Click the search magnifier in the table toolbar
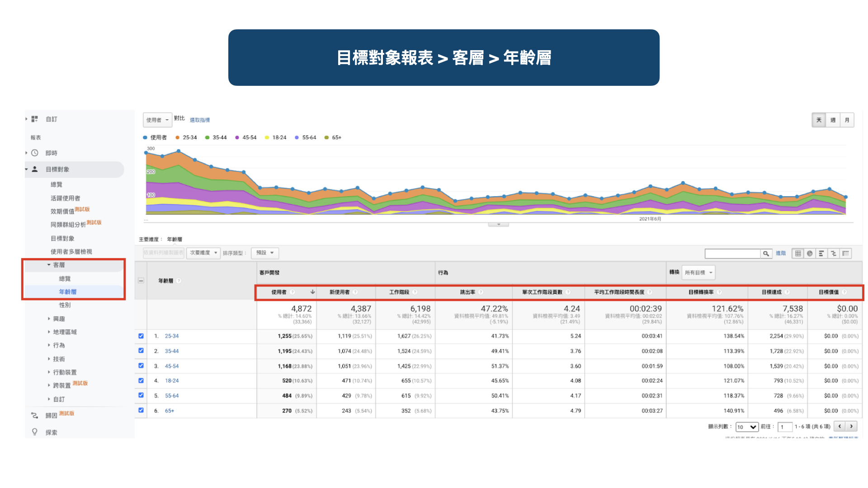 tap(766, 253)
